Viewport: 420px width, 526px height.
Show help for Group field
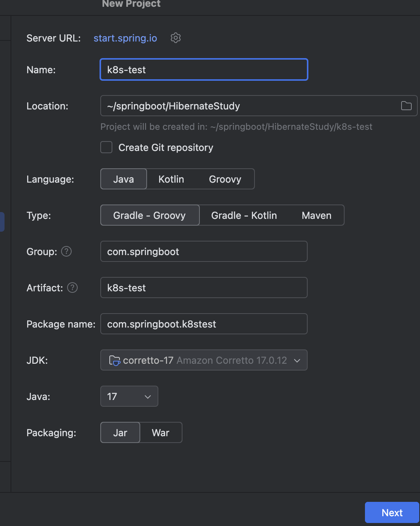click(66, 251)
